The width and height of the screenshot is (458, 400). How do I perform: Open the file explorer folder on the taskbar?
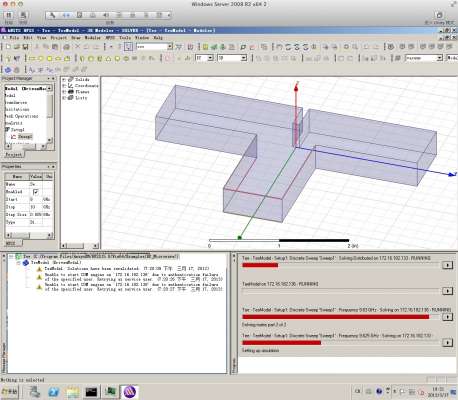click(72, 392)
